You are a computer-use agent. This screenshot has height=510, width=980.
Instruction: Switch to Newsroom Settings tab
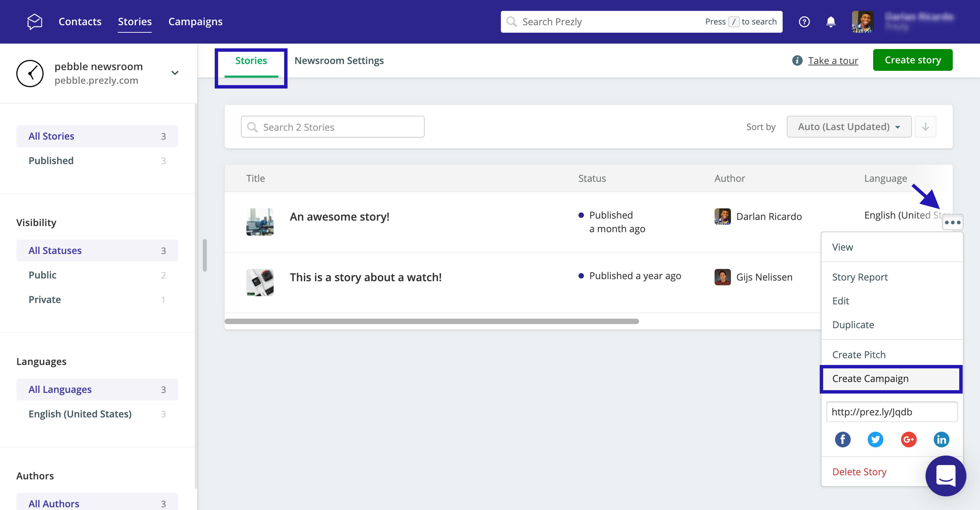tap(339, 61)
